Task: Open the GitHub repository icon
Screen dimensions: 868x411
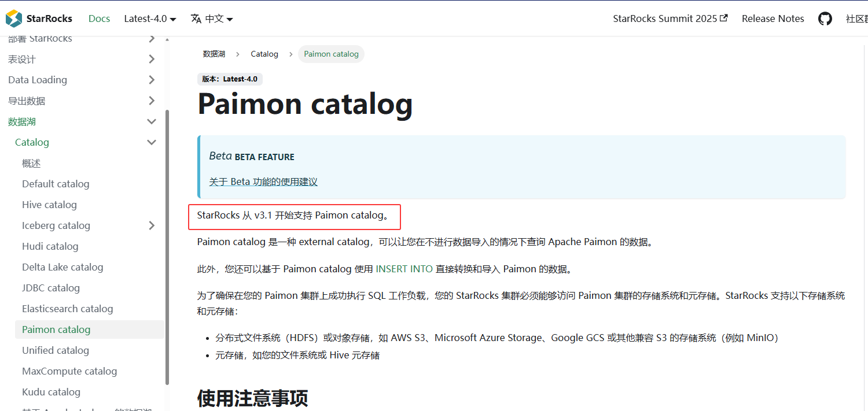Action: pyautogui.click(x=825, y=18)
